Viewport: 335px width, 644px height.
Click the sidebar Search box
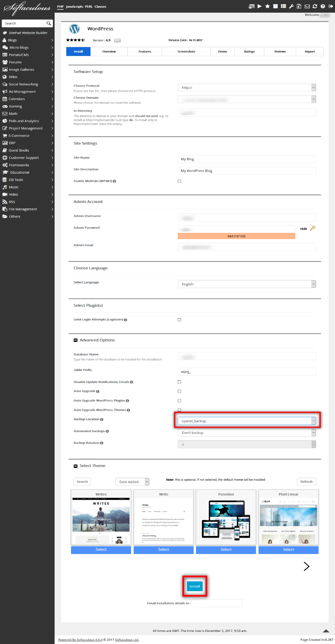24,23
